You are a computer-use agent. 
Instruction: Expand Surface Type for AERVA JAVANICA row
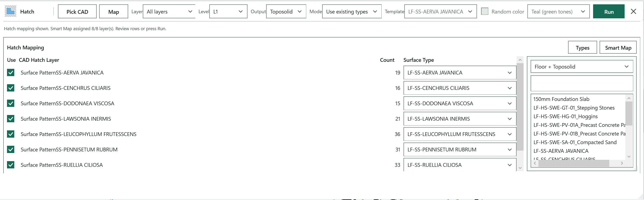pos(460,73)
